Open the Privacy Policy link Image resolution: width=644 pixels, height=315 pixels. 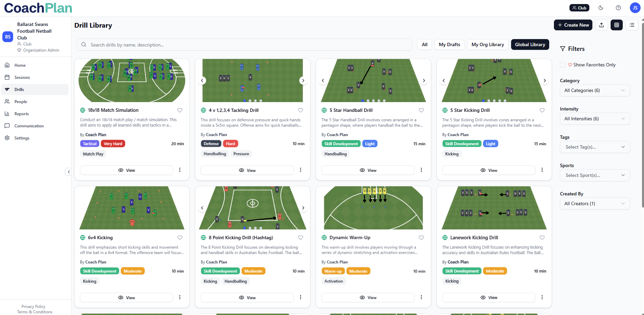(33, 307)
